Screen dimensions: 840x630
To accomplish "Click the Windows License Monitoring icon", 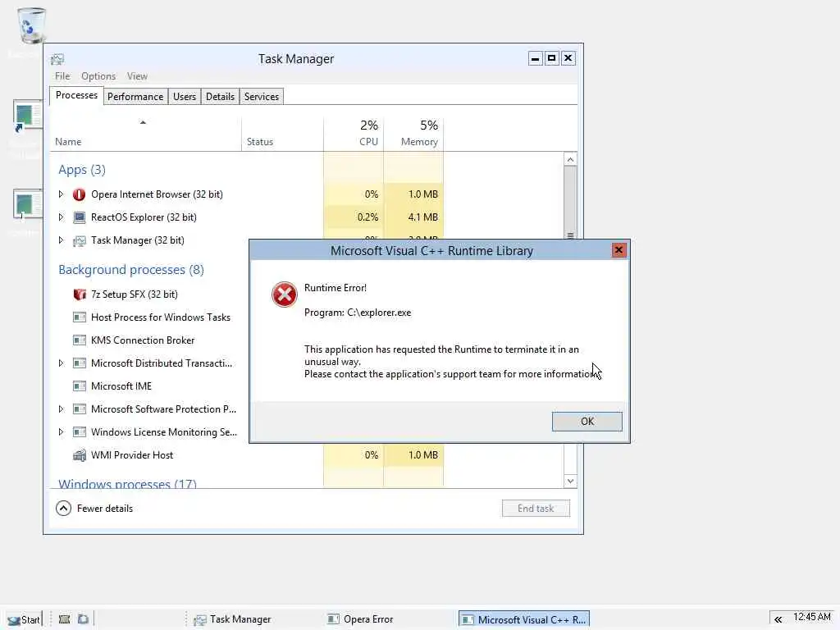I will coord(79,432).
